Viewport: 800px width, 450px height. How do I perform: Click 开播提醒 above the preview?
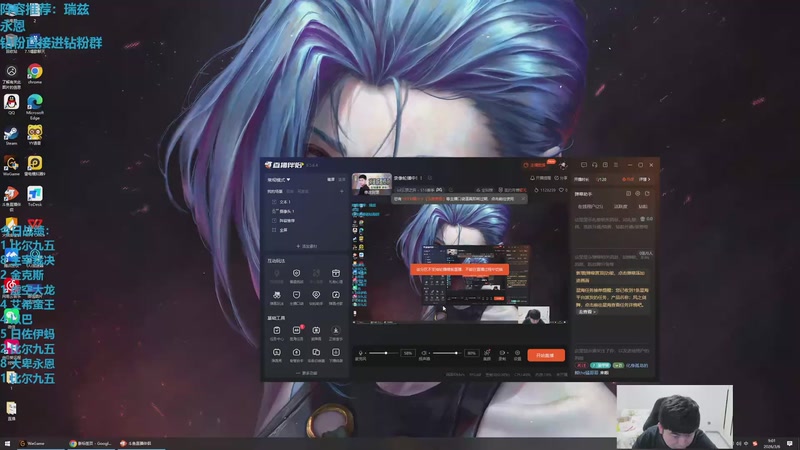pos(541,178)
